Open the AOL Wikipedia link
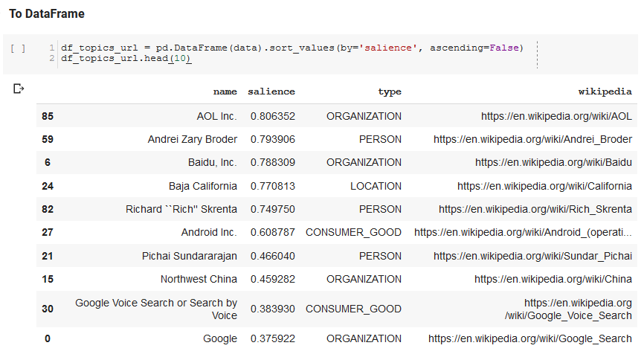Image resolution: width=644 pixels, height=360 pixels. coord(556,116)
